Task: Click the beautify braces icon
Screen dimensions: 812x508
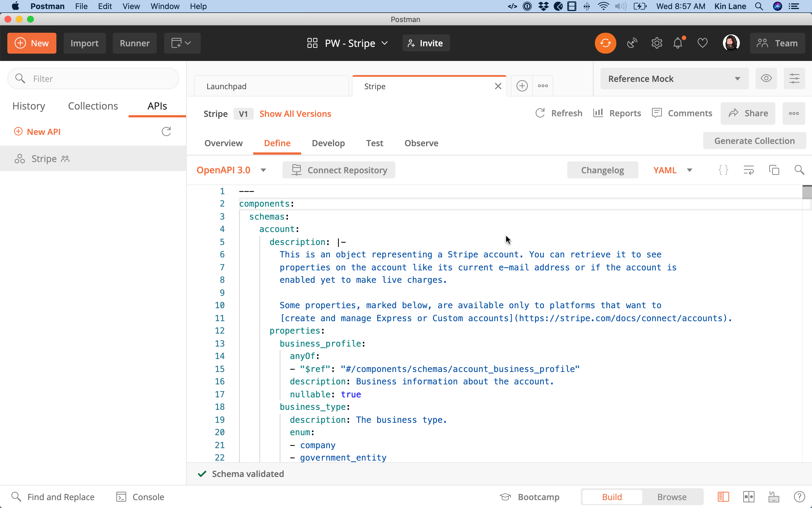Action: tap(723, 170)
